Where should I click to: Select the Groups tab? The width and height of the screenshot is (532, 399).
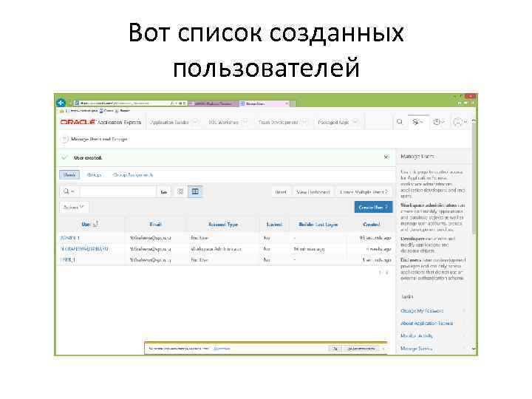94,174
